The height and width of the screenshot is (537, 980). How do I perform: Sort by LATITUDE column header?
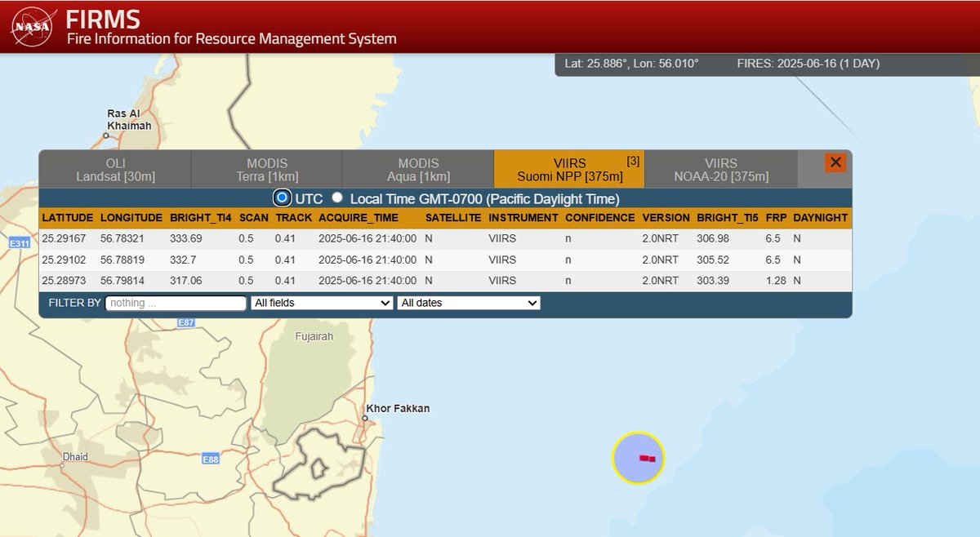(x=68, y=218)
